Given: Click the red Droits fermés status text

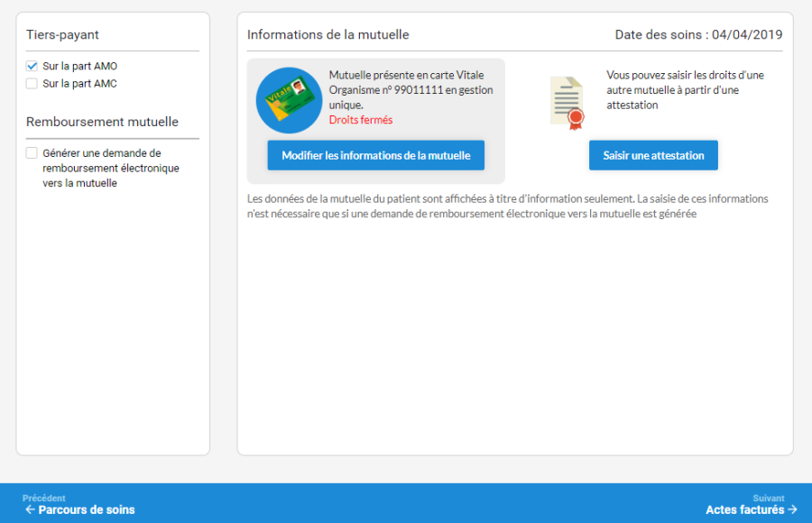Looking at the screenshot, I should tap(360, 120).
